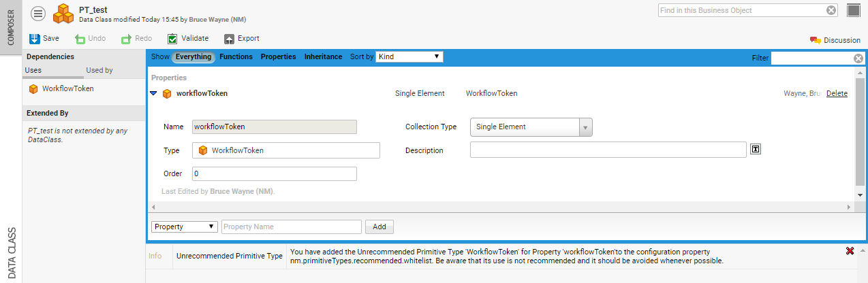
Task: Delete the workflowToken property
Action: (x=837, y=94)
